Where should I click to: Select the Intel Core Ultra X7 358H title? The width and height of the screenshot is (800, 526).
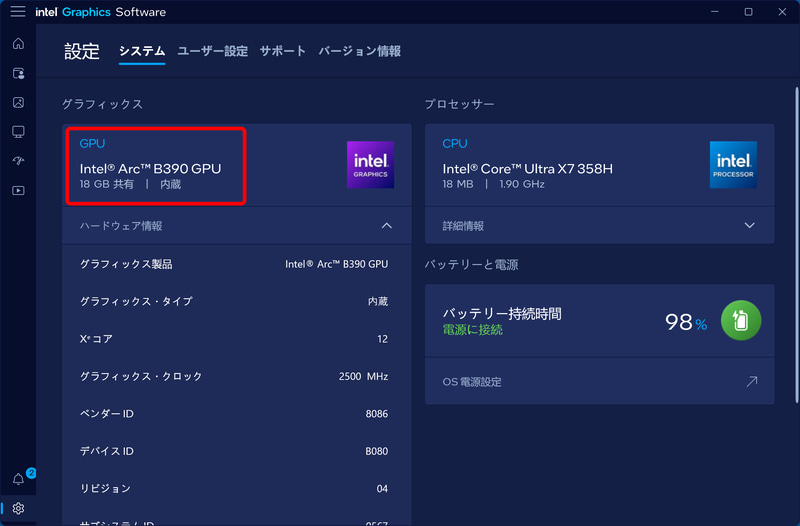[528, 169]
